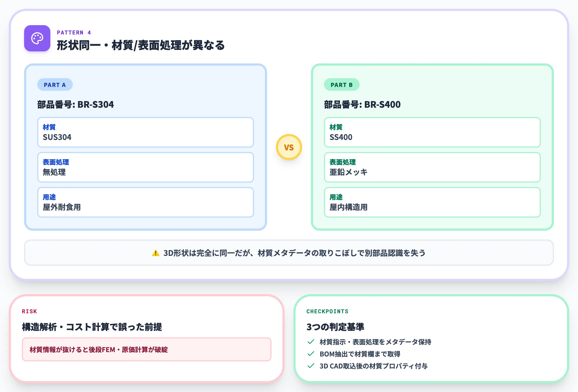Click the checkmark beside 3D CAD取込後の材質プロパティ付与
578x392 pixels.
[x=311, y=366]
